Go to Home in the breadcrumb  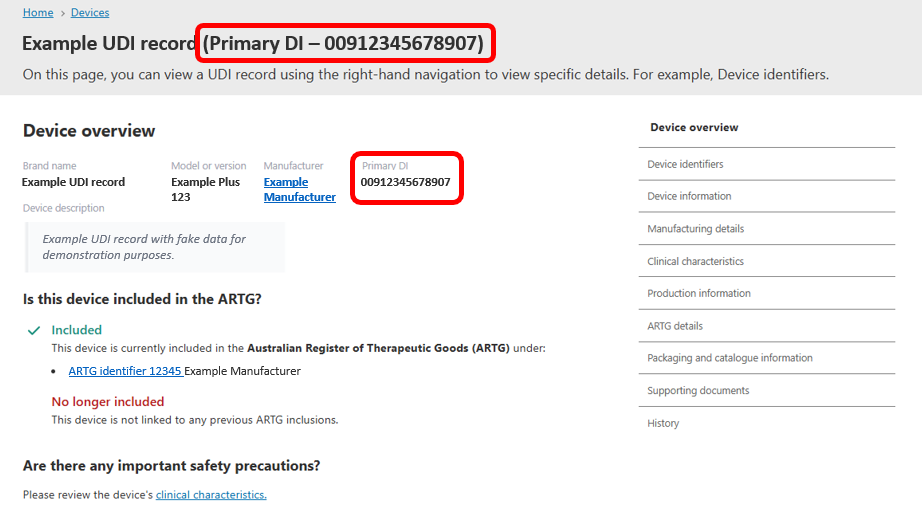pos(38,13)
